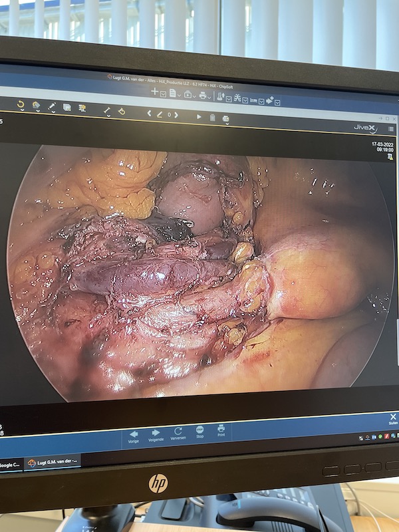Expand dropdown next to bed icon
Viewport: 399px width, 532px height.
261,102
